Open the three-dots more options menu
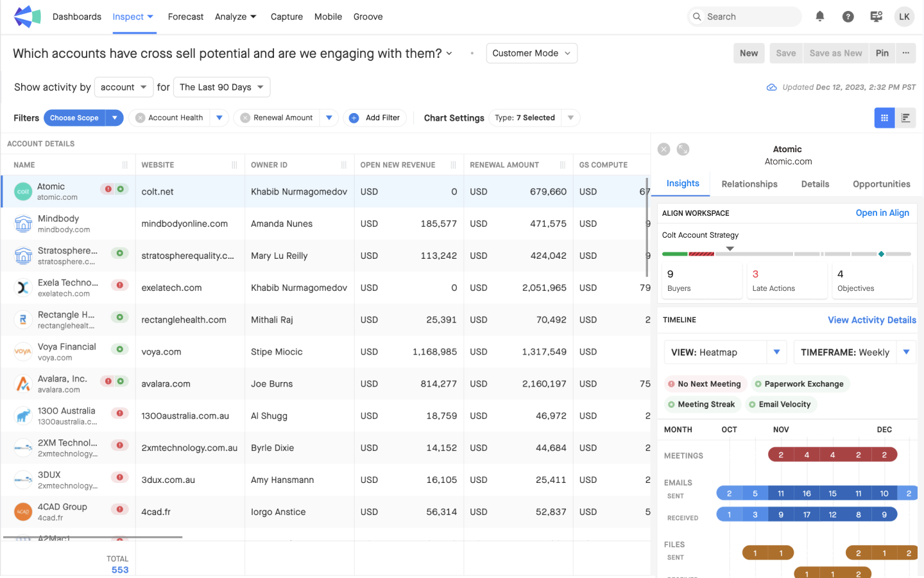Screen dimensions: 924x578 pos(905,53)
